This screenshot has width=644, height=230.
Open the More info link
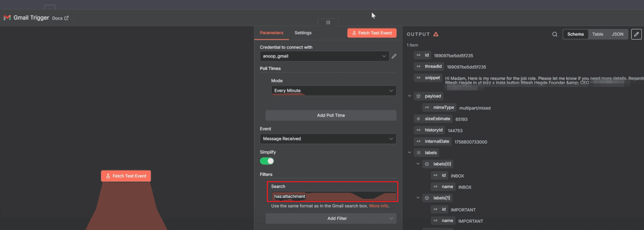[x=378, y=206]
